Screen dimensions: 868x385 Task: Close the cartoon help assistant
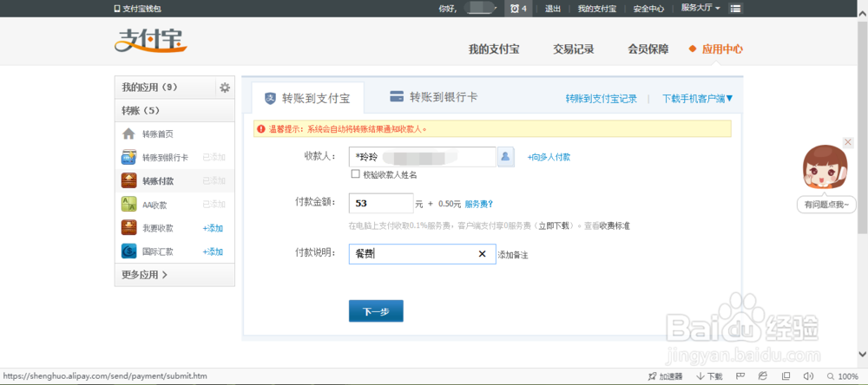pos(848,143)
